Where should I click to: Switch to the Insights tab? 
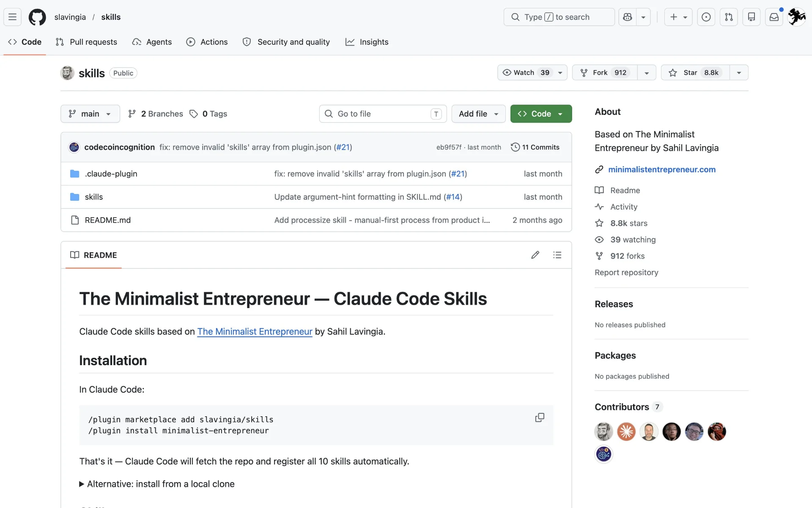[x=367, y=42]
